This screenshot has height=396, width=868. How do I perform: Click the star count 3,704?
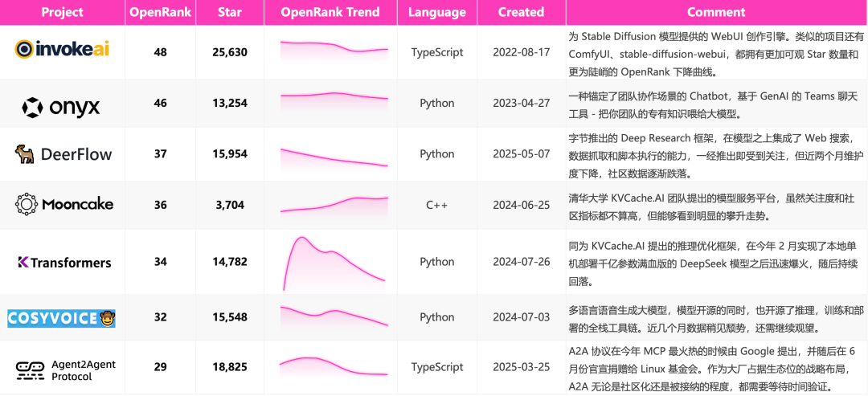(230, 205)
